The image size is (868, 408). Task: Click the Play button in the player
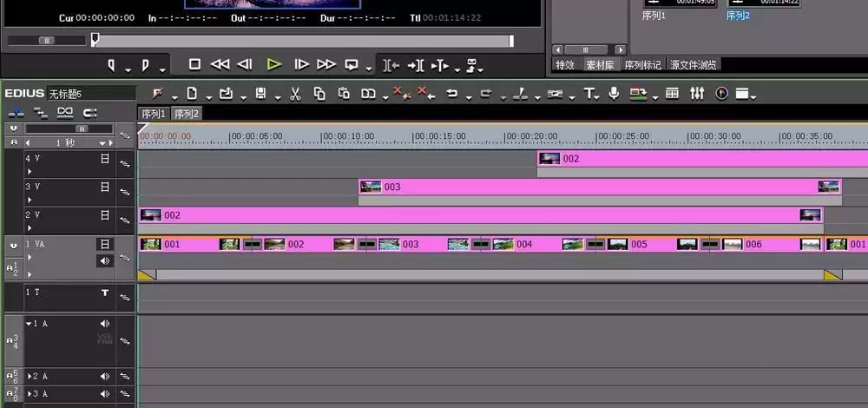point(273,65)
